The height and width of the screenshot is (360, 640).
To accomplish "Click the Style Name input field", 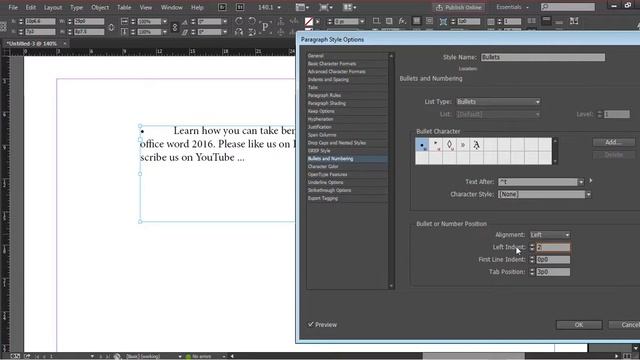I will point(543,57).
